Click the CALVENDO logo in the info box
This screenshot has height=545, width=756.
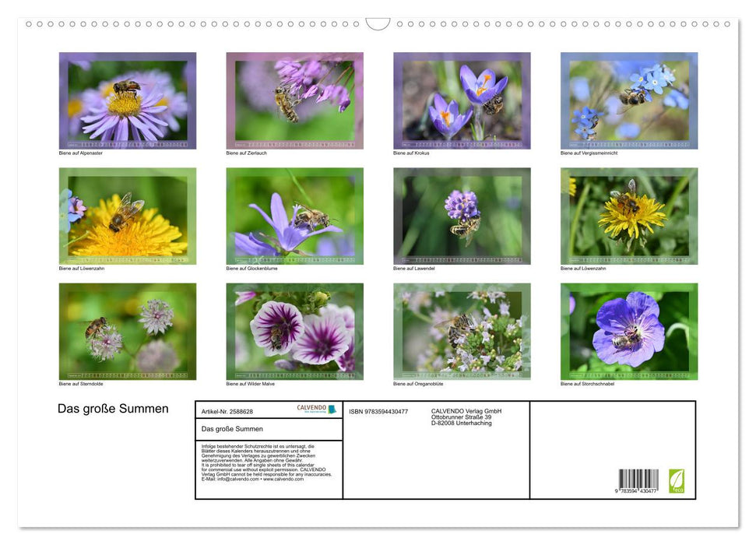click(x=316, y=409)
